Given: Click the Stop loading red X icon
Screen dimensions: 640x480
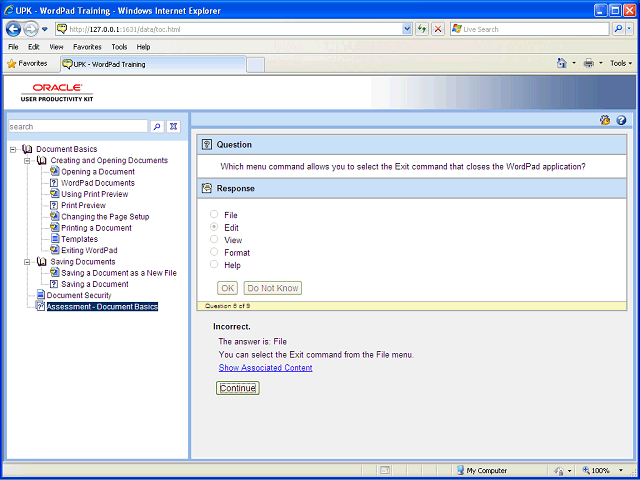Looking at the screenshot, I should [x=438, y=29].
